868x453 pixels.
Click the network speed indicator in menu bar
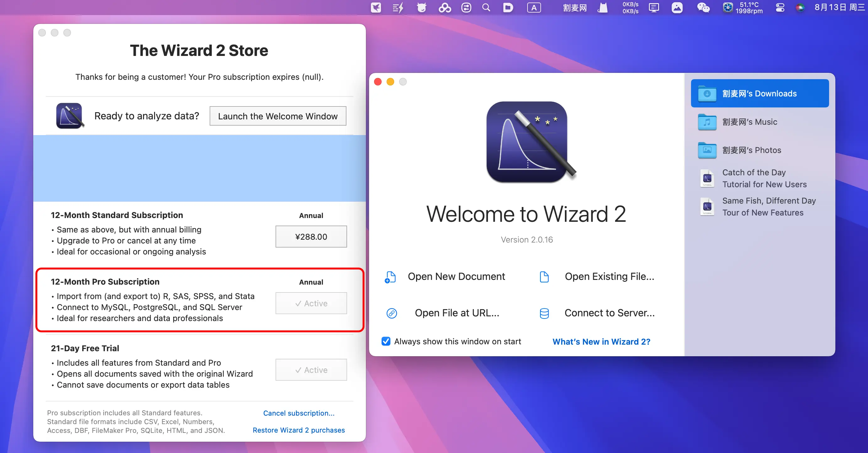click(630, 8)
